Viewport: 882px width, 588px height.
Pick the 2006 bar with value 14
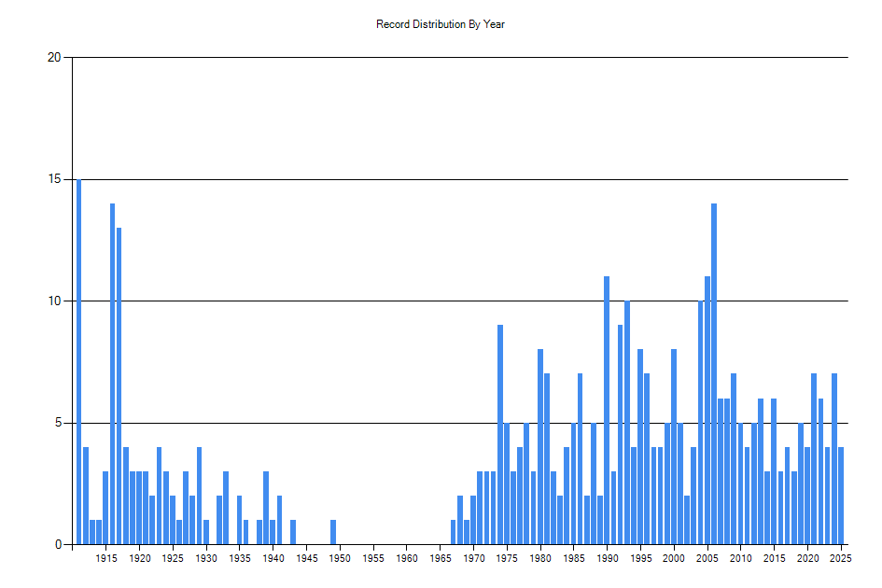(714, 373)
